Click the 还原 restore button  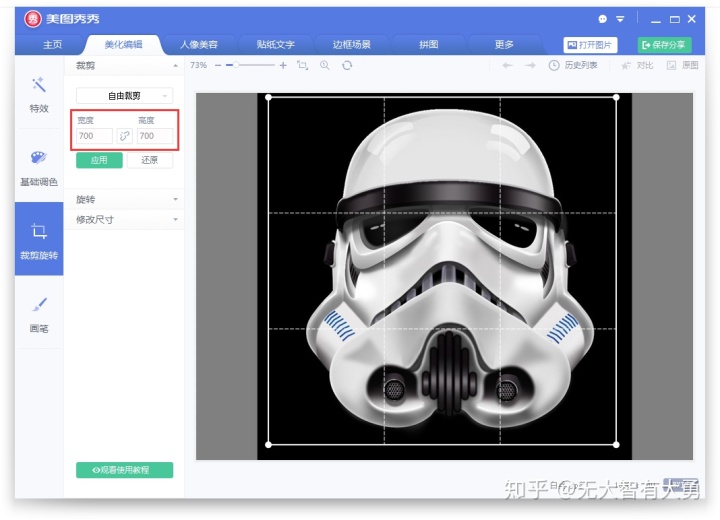(x=150, y=160)
